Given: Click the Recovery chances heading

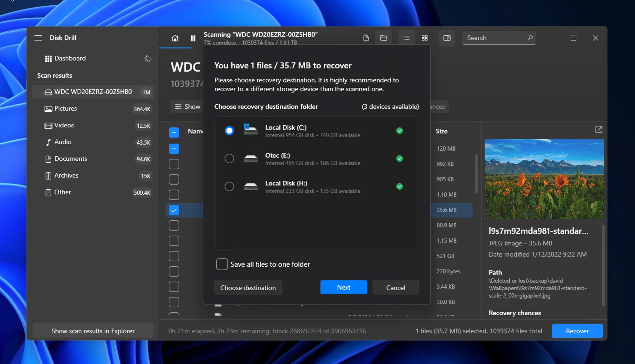Looking at the screenshot, I should [x=515, y=313].
